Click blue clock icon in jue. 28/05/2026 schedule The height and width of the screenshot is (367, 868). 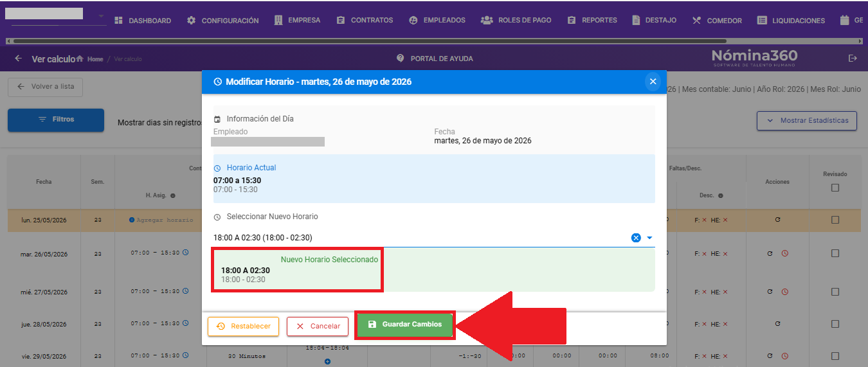tap(185, 323)
